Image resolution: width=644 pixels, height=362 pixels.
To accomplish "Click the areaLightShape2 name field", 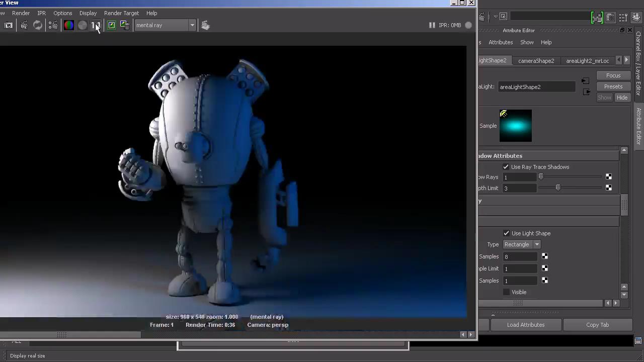I will [536, 87].
